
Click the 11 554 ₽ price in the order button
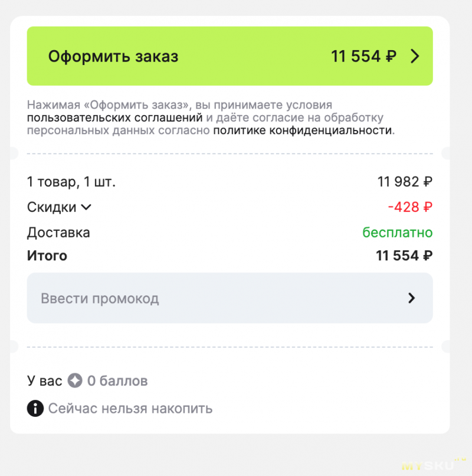click(x=363, y=56)
